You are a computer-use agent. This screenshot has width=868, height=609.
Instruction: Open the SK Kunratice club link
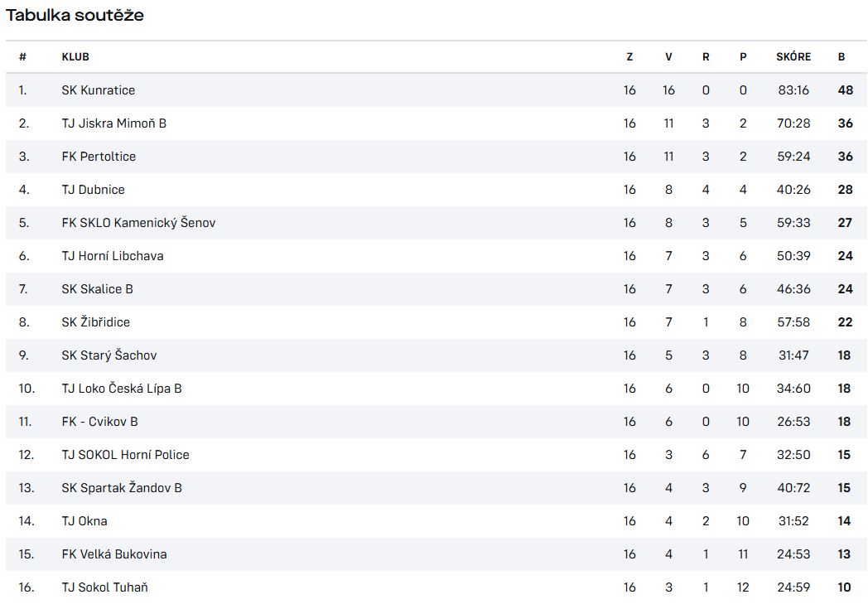point(98,90)
